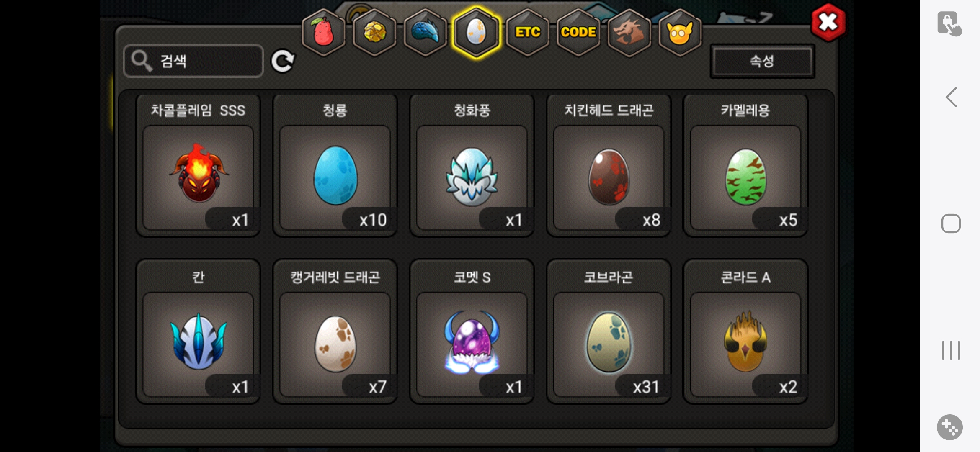Choose the 치킨헤드 드래곤 brown egg
This screenshot has height=452, width=980.
click(609, 165)
